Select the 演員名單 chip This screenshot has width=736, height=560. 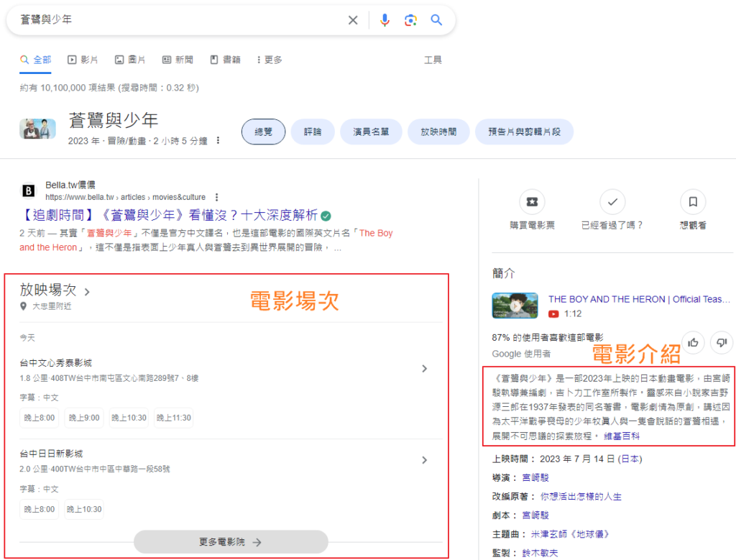click(371, 132)
